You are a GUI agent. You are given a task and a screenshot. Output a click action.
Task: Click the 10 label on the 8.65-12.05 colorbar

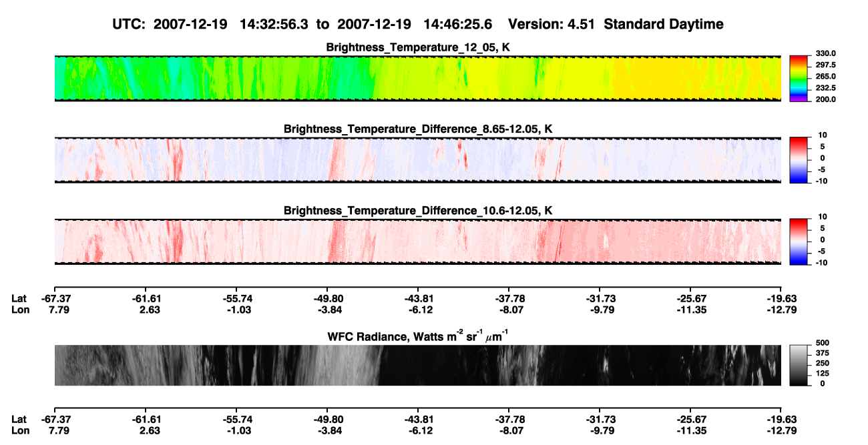823,135
